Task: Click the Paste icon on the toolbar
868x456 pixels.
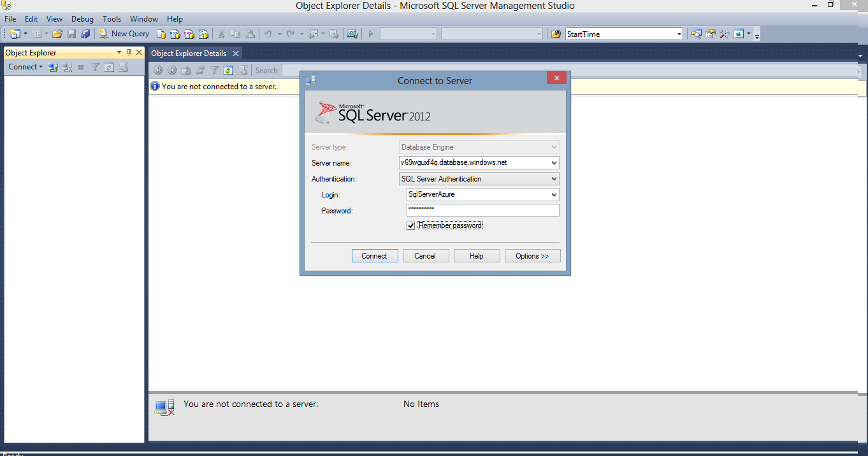Action: (250, 34)
